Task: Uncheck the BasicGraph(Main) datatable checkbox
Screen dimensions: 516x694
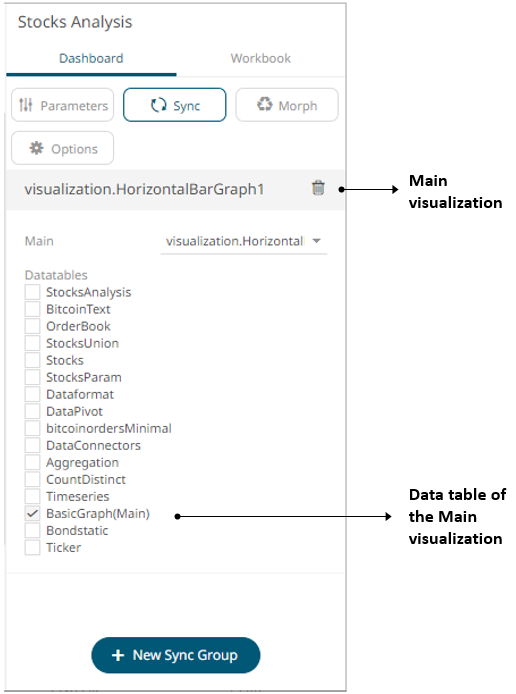Action: (x=32, y=513)
